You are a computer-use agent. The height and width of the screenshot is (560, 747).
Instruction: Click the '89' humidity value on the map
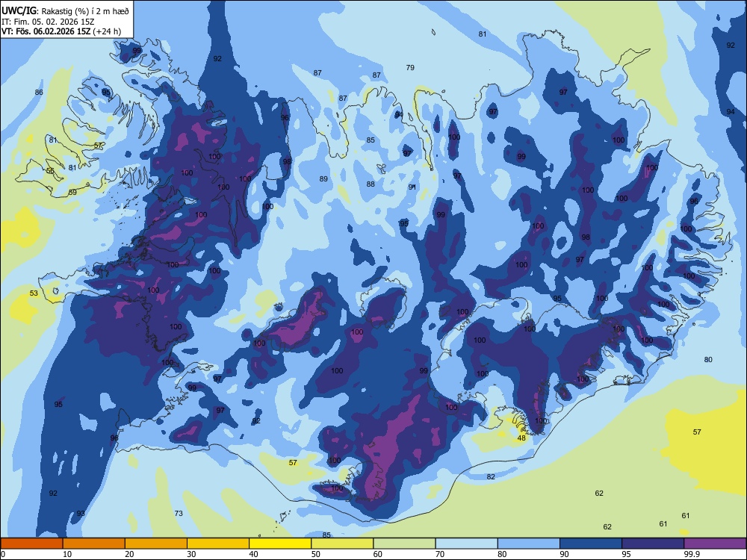(x=323, y=179)
